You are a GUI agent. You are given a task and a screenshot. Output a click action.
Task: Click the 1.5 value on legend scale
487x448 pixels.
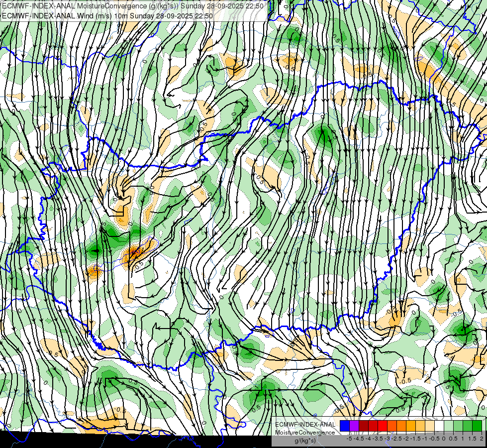[473, 439]
